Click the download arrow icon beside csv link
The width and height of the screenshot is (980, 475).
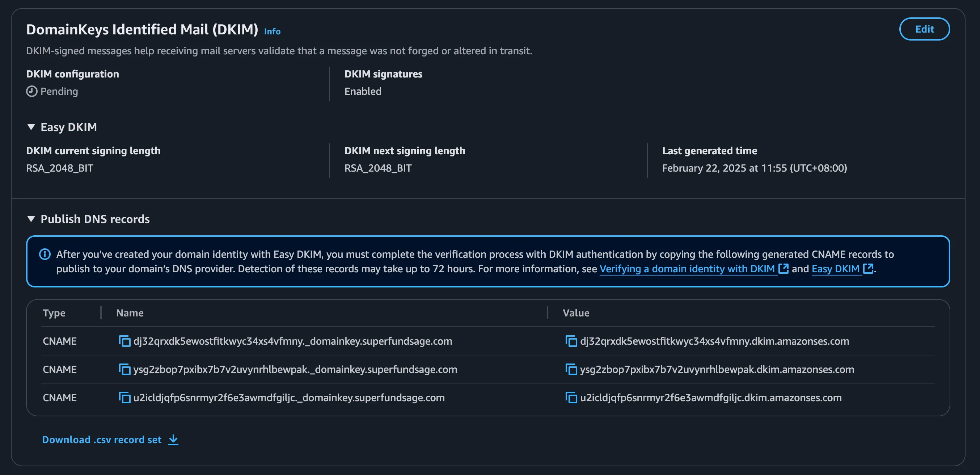tap(173, 440)
